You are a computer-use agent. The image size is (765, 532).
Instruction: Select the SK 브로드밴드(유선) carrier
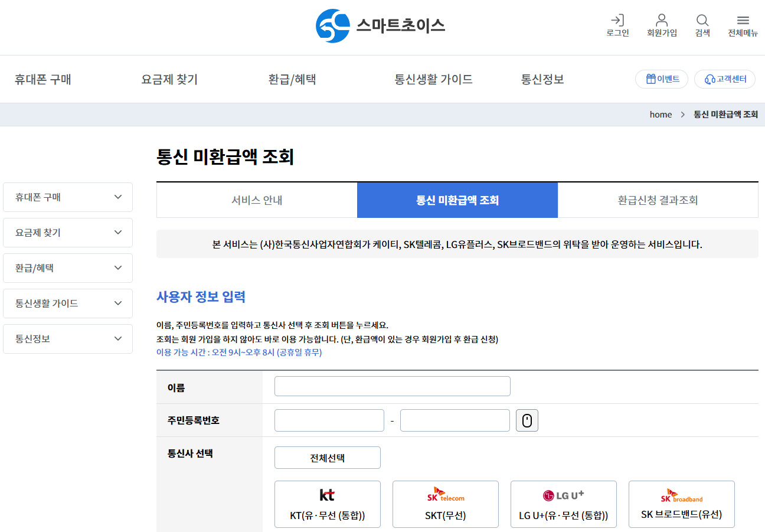point(681,504)
